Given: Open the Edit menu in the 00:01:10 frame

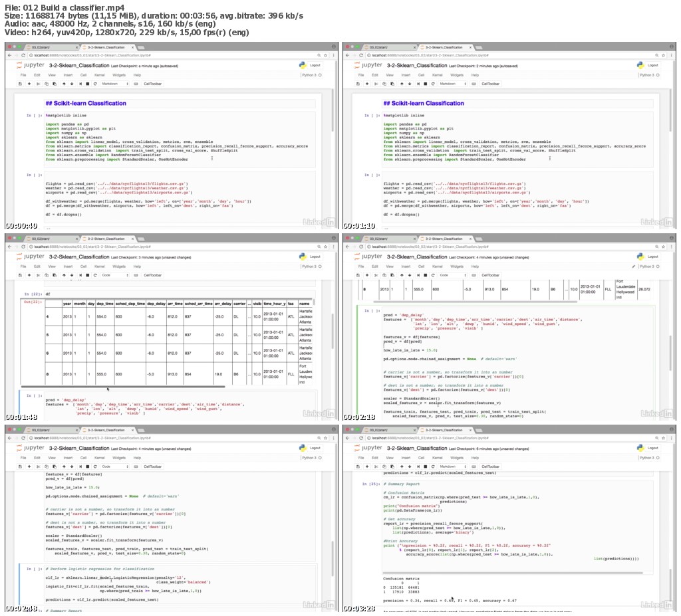Looking at the screenshot, I should pyautogui.click(x=375, y=75).
